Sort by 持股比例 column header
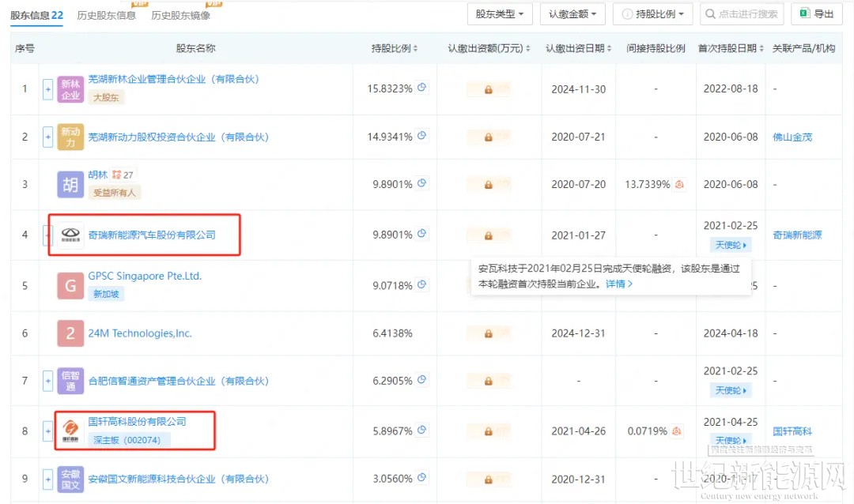This screenshot has width=854, height=504. (x=395, y=48)
